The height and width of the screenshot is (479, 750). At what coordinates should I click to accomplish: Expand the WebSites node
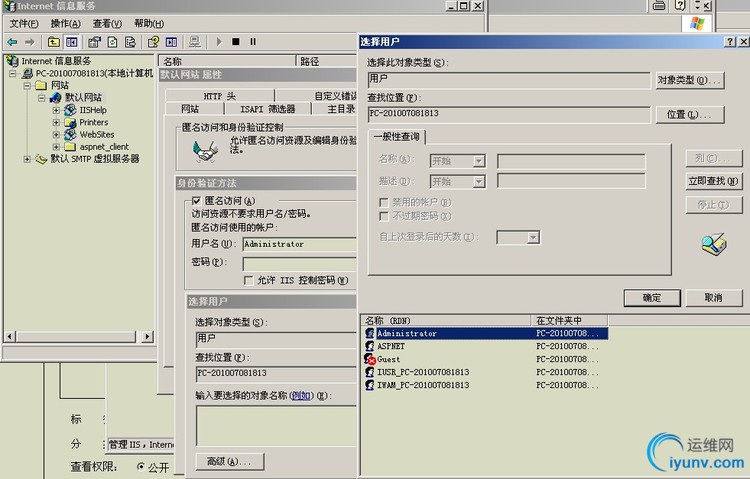(56, 134)
